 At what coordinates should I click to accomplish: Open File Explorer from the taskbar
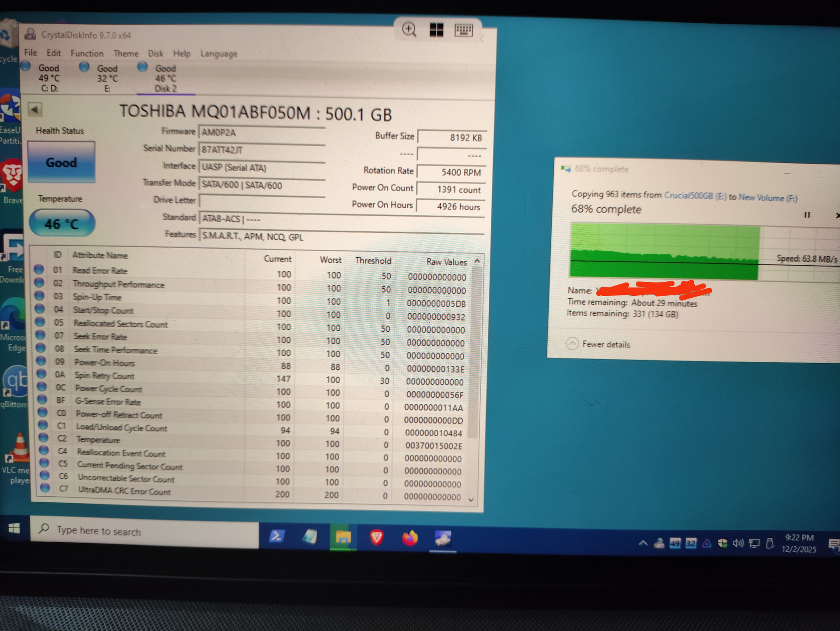[343, 537]
